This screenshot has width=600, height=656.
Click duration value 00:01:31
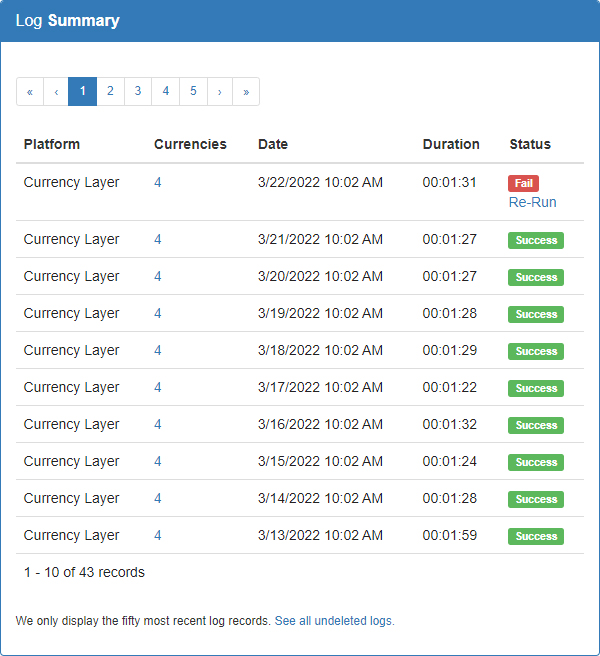click(x=449, y=182)
